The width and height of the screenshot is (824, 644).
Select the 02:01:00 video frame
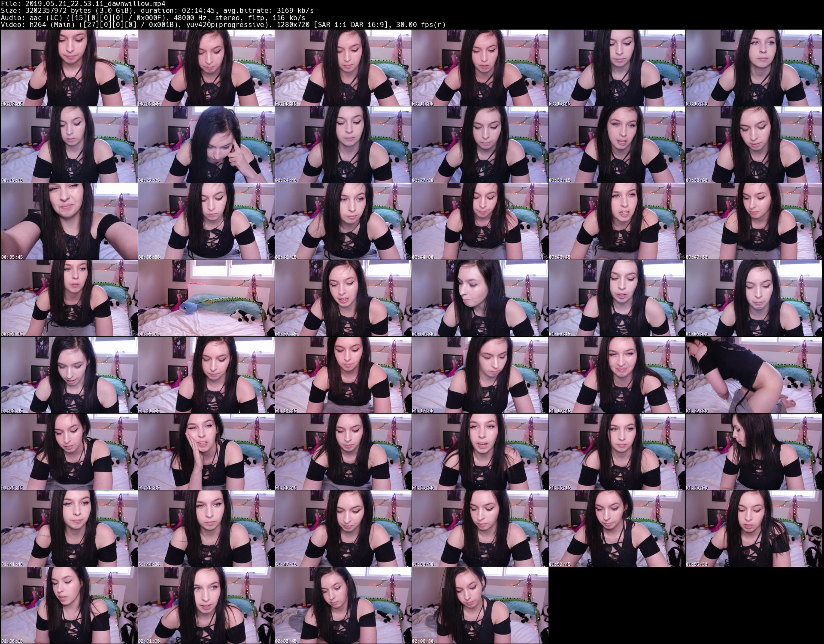[206, 605]
